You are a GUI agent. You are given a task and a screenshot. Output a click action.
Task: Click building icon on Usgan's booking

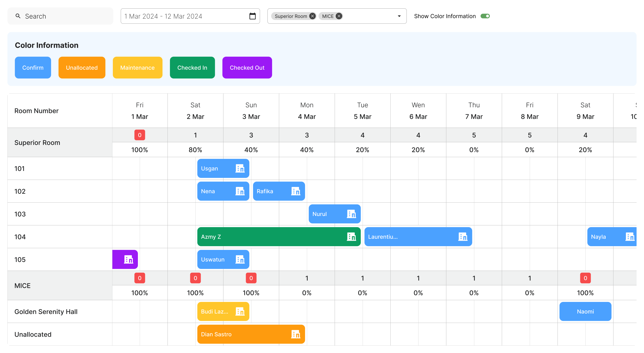coord(240,169)
